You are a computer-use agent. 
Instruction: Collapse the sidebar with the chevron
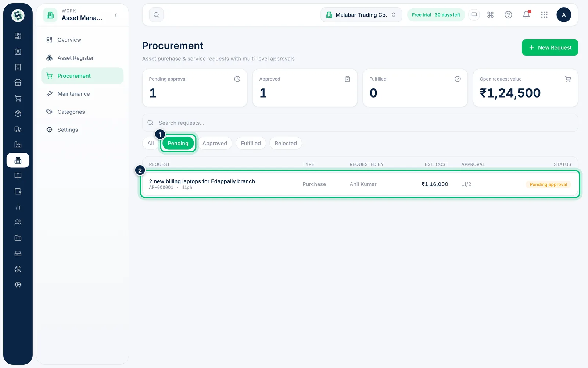point(116,15)
